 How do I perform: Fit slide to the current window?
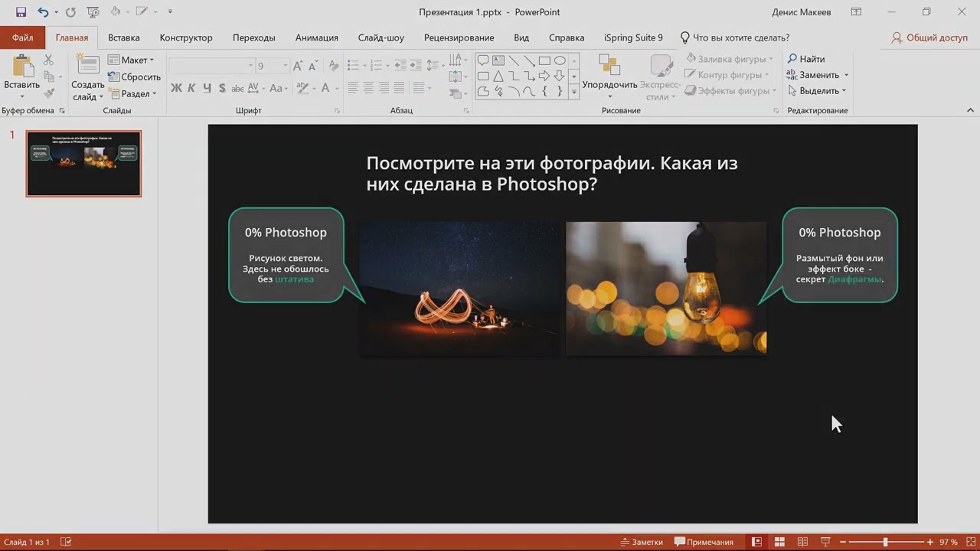(969, 542)
